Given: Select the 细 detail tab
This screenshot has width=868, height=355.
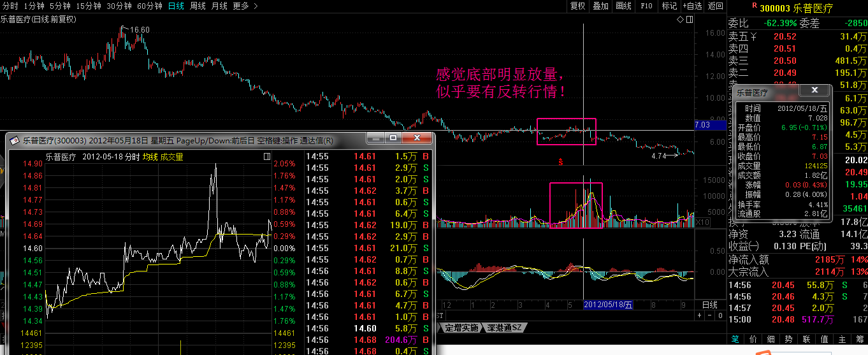Looking at the screenshot, I should [x=770, y=339].
